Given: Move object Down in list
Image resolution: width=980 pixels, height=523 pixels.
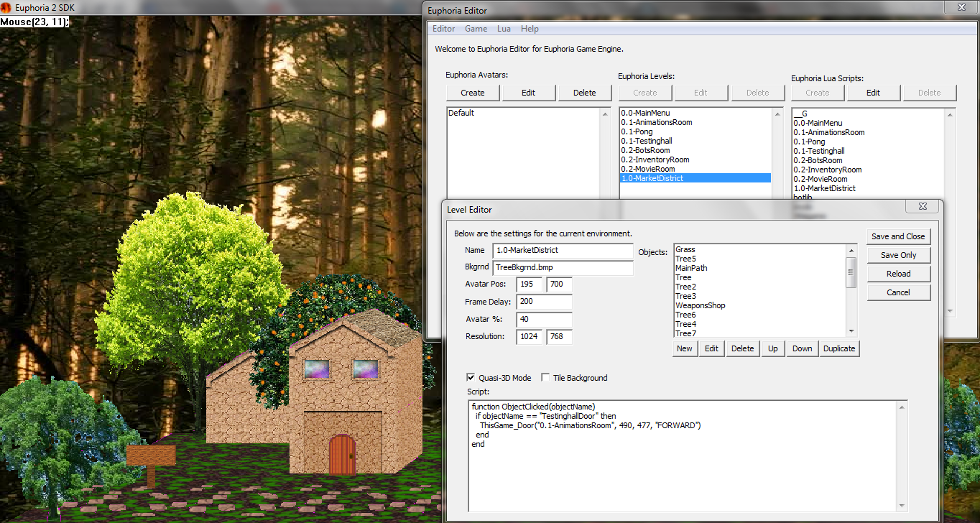Looking at the screenshot, I should [803, 348].
